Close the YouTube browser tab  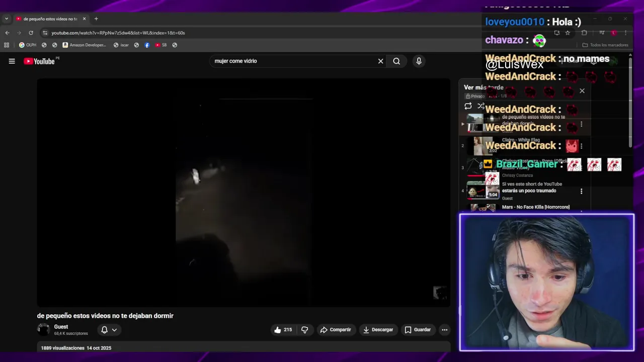pyautogui.click(x=85, y=19)
